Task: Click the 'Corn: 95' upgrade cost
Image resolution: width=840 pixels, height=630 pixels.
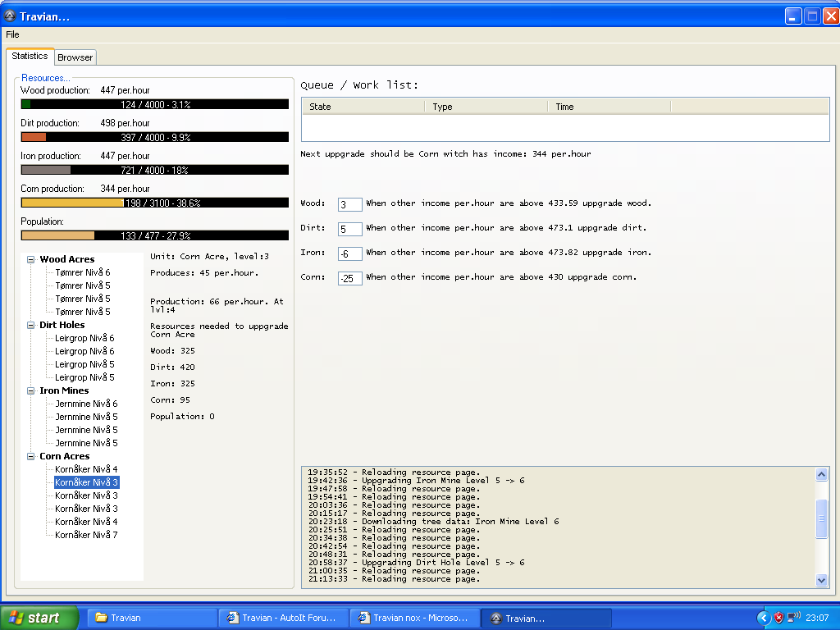Action: coord(170,400)
